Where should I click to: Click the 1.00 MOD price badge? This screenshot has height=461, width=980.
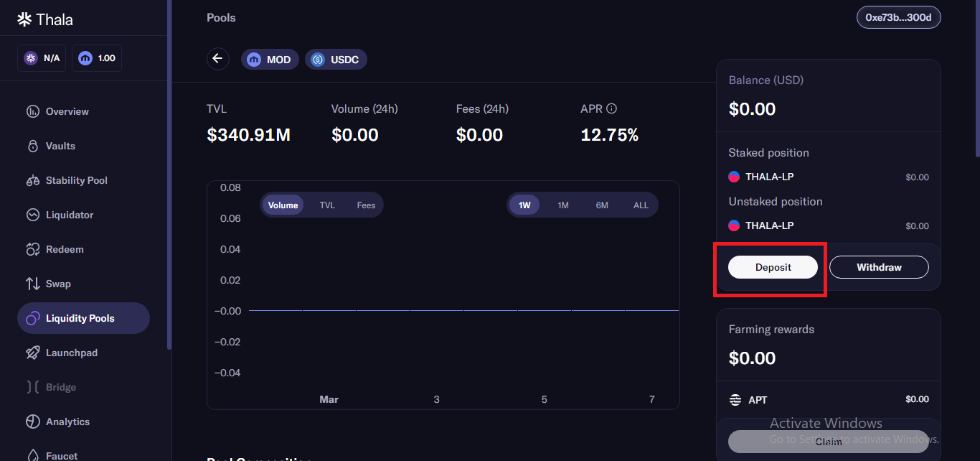[x=97, y=58]
